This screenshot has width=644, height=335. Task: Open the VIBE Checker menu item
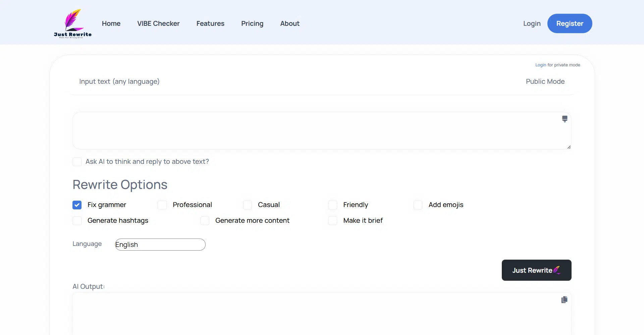pos(158,23)
